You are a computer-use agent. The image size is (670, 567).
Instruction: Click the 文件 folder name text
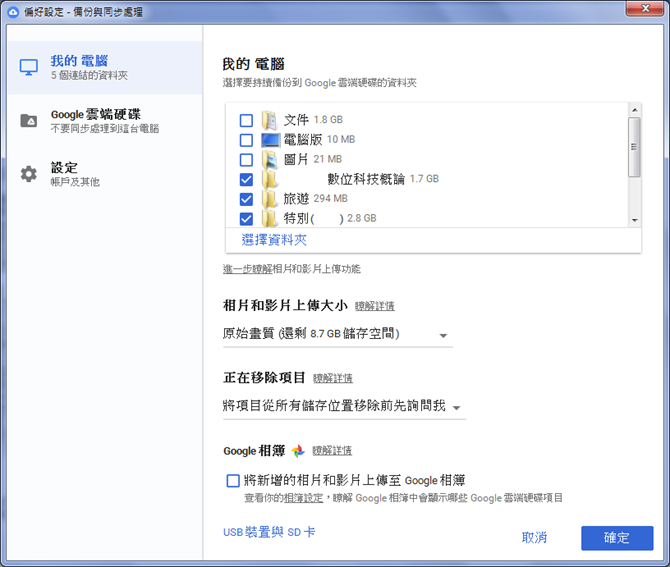pos(296,120)
